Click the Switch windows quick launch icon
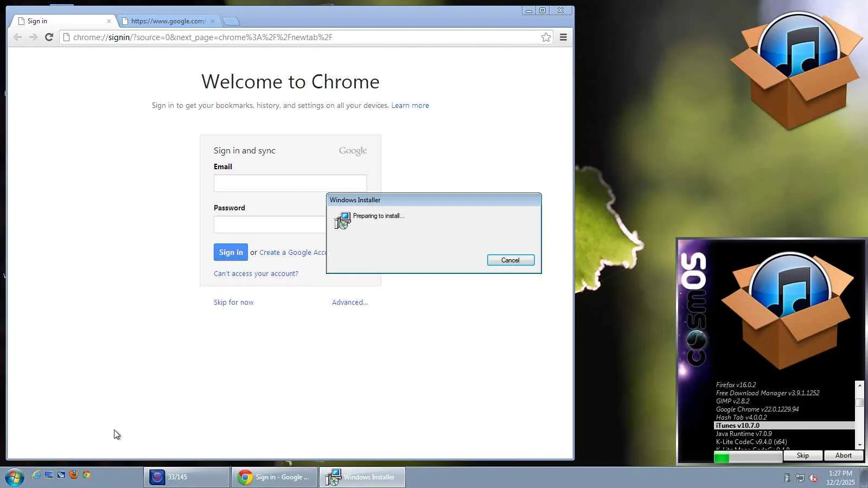This screenshot has width=868, height=488. (61, 475)
